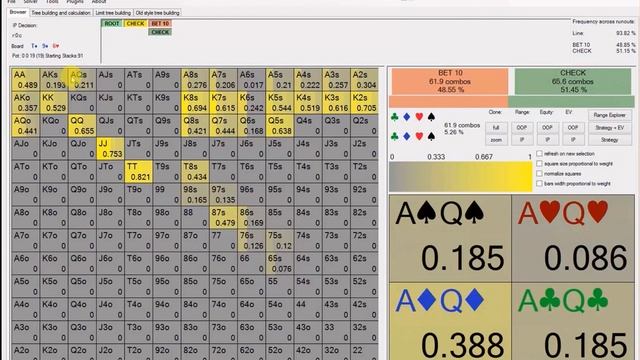Image resolution: width=640 pixels, height=360 pixels.
Task: Select the K8s cell showing 0.694
Action: tap(195, 102)
